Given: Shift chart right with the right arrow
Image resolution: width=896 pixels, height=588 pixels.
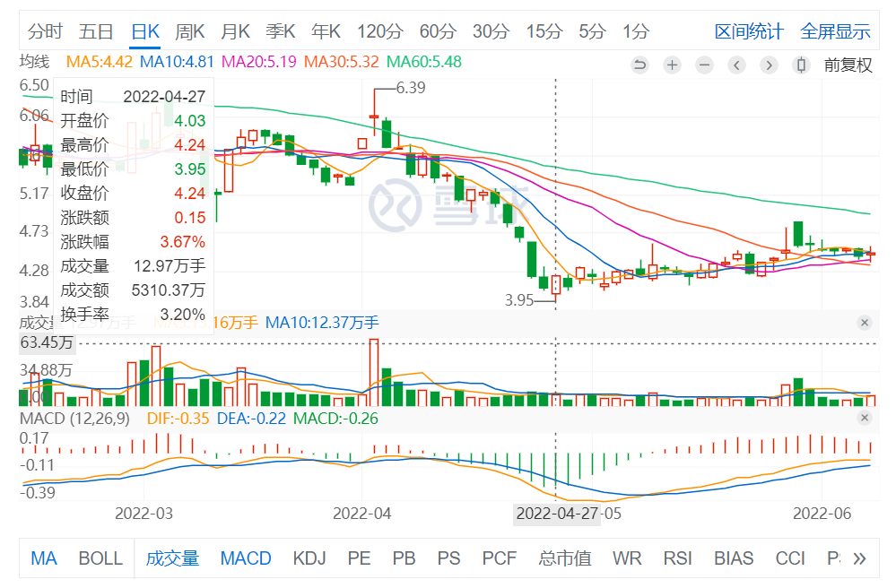Looking at the screenshot, I should coord(769,65).
